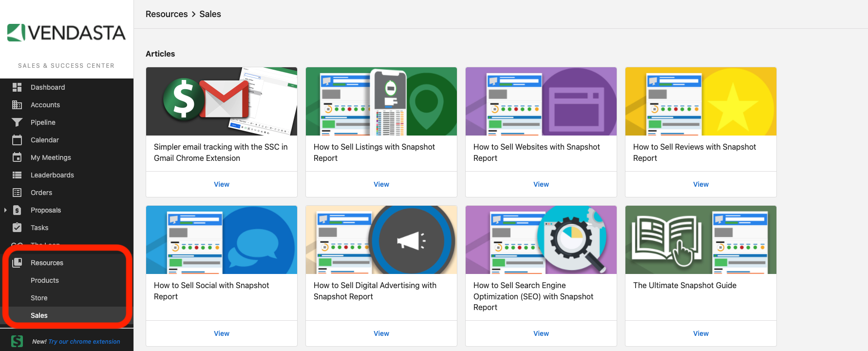Click the My Meetings calendar icon
Screen dimensions: 868x351
click(17, 157)
